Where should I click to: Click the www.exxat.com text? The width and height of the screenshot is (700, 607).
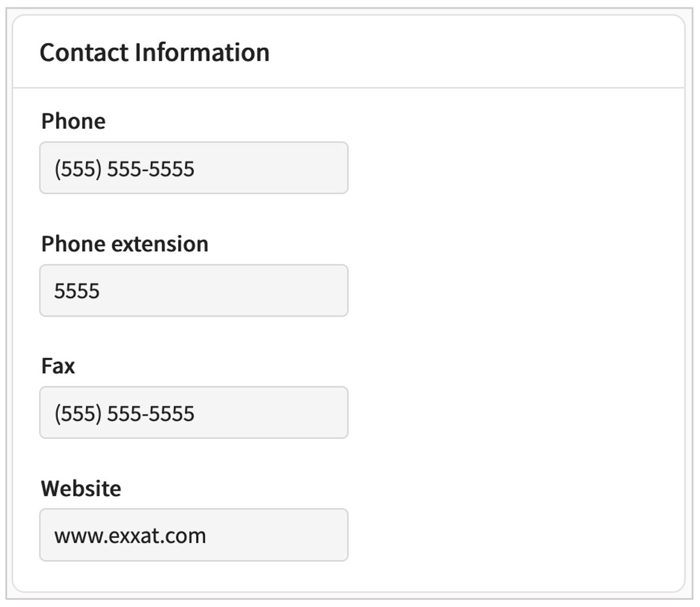(130, 535)
